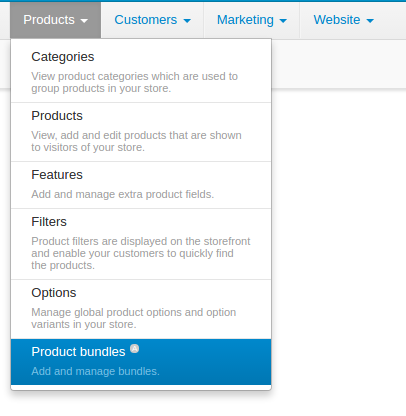Close the open Products top menu
This screenshot has width=406, height=416.
(x=55, y=20)
